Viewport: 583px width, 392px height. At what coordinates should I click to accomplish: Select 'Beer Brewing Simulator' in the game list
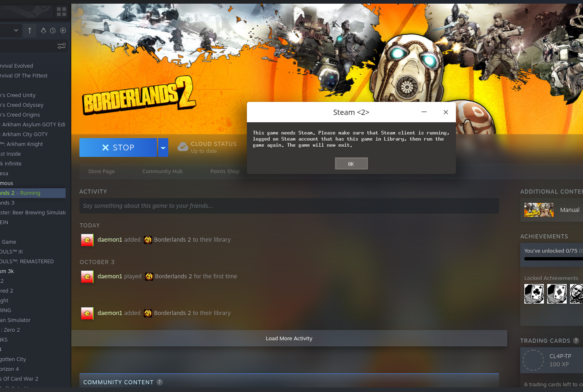pos(33,212)
